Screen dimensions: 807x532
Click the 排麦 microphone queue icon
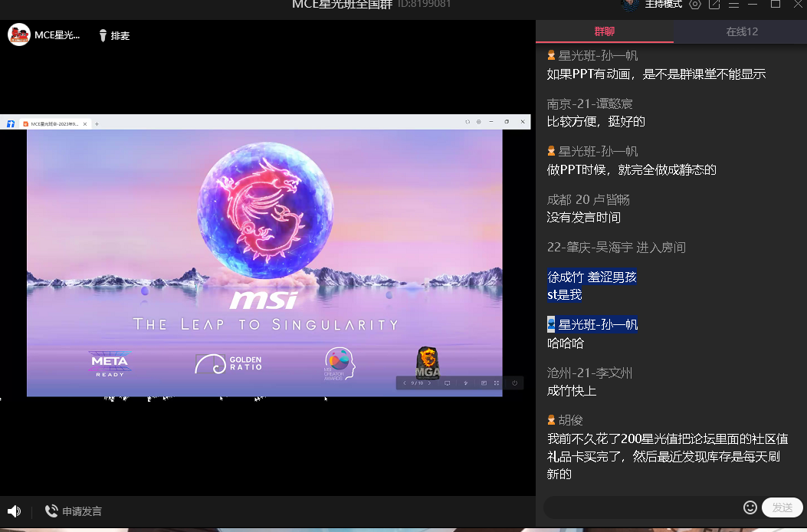(103, 35)
